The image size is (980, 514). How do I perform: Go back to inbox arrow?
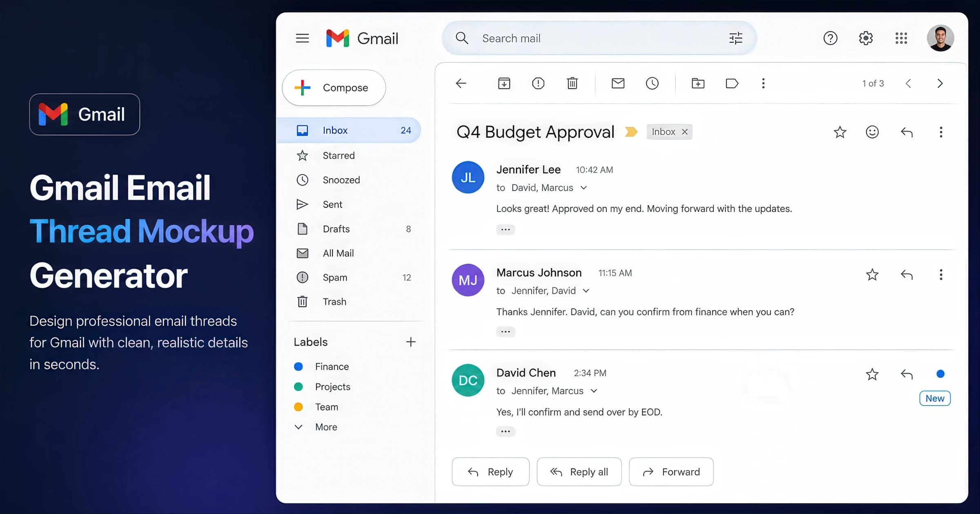pyautogui.click(x=461, y=83)
